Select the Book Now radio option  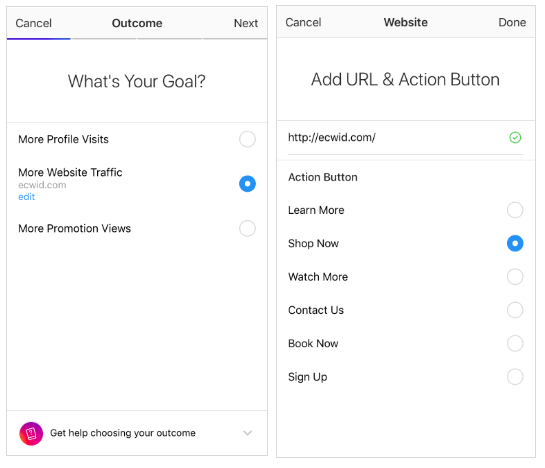pyautogui.click(x=515, y=344)
